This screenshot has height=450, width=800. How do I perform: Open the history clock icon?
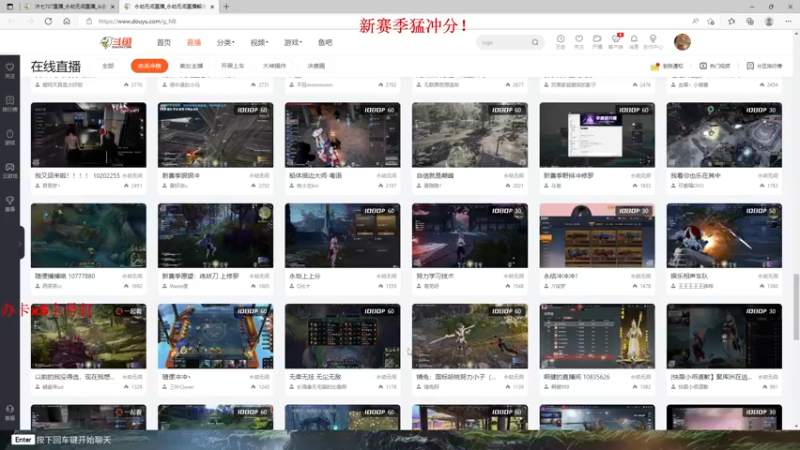coord(560,42)
